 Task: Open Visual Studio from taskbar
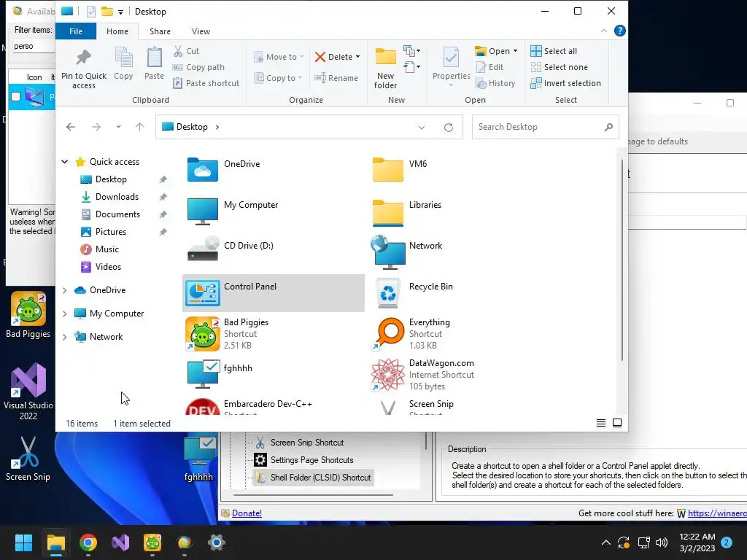pyautogui.click(x=120, y=542)
